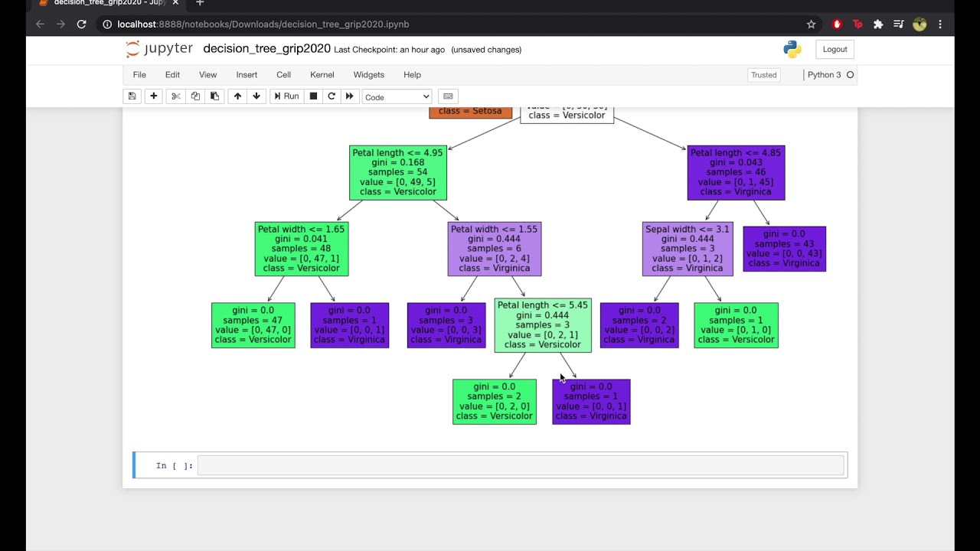This screenshot has height=551, width=980.
Task: Save notebook with floppy disk icon
Action: point(132,96)
